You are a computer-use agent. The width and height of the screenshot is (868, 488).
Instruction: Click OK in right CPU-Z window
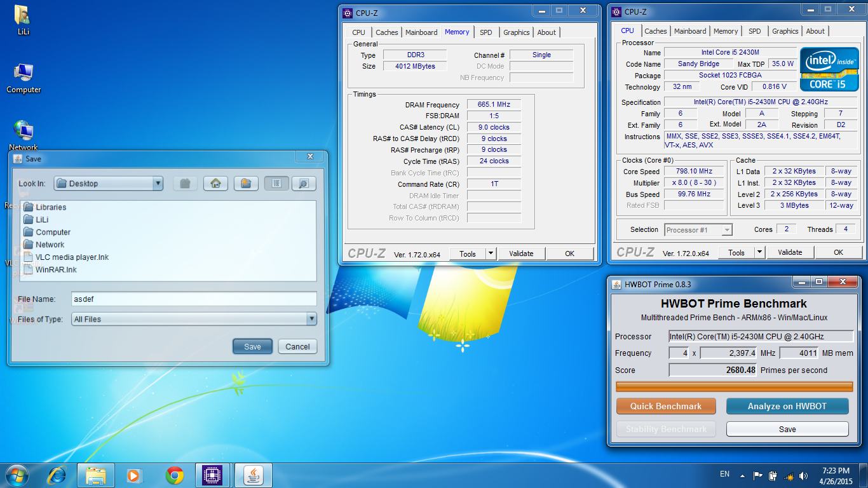(838, 252)
